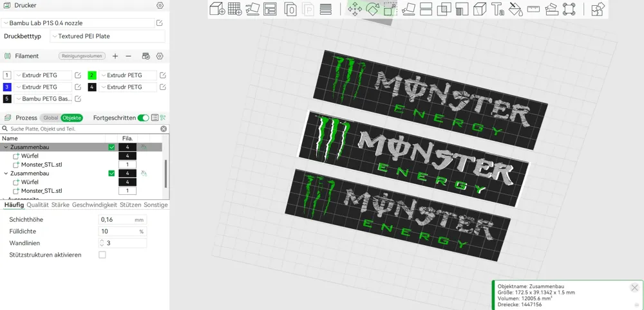Edit filament 5 Bambu PETG preset
This screenshot has width=644, height=310.
click(x=78, y=99)
